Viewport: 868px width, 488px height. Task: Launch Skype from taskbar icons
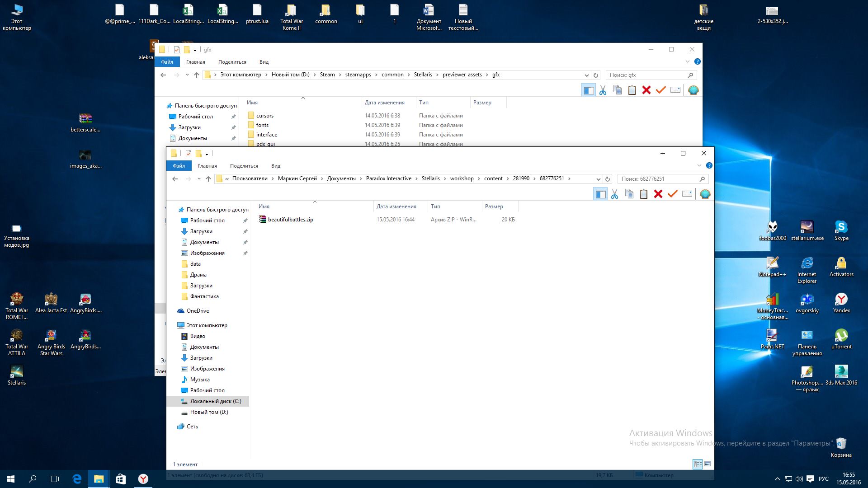842,230
